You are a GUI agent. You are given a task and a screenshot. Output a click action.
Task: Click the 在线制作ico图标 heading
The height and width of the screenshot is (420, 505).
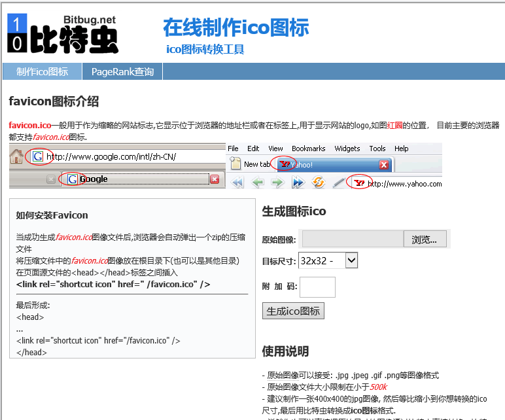pyautogui.click(x=235, y=27)
